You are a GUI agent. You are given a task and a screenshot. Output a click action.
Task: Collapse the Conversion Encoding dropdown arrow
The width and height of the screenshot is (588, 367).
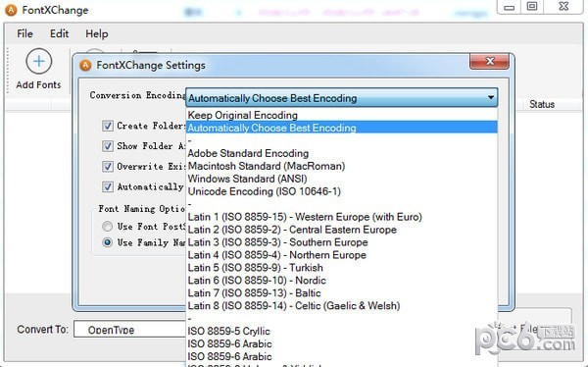[491, 98]
